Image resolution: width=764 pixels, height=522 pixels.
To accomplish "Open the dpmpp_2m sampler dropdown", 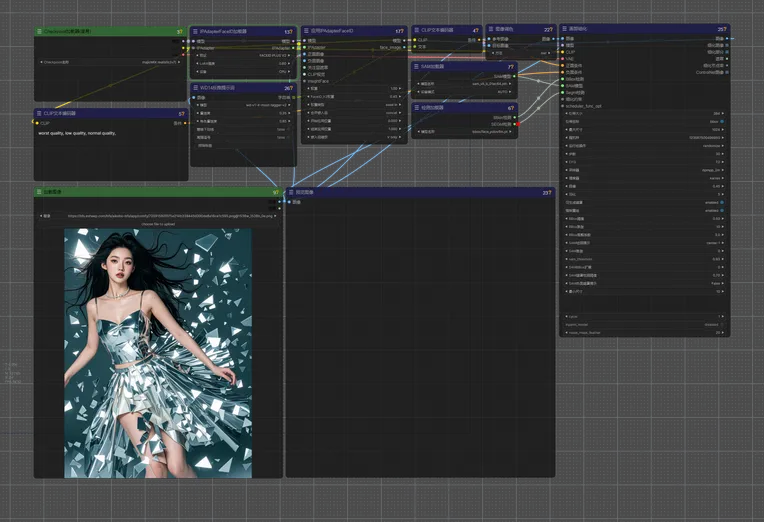I will point(644,170).
